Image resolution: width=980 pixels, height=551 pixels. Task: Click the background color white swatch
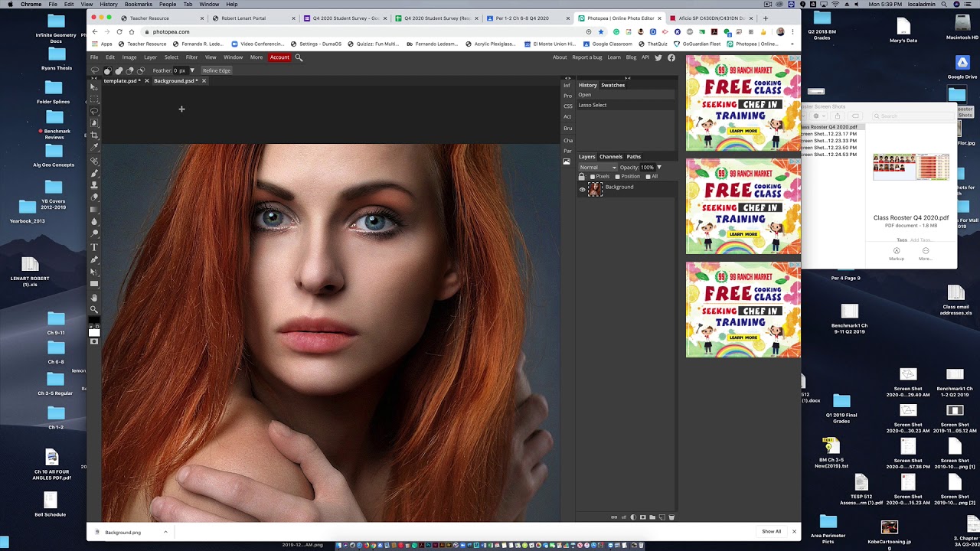[x=94, y=333]
